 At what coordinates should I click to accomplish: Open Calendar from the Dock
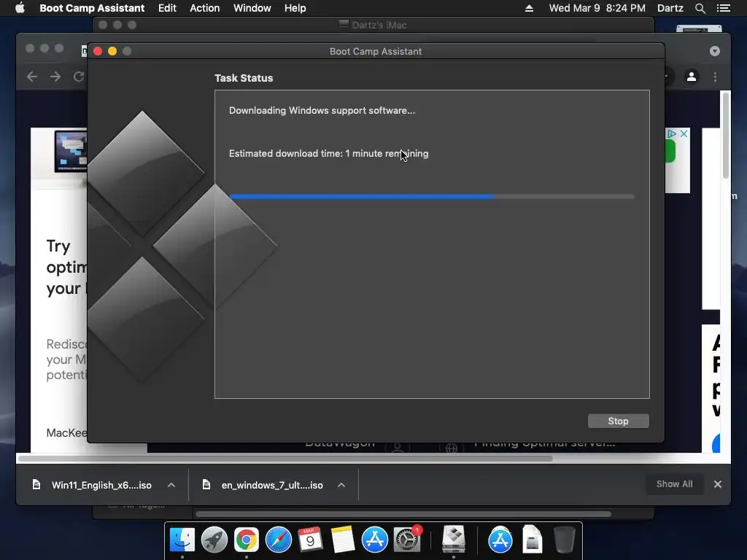click(x=310, y=540)
